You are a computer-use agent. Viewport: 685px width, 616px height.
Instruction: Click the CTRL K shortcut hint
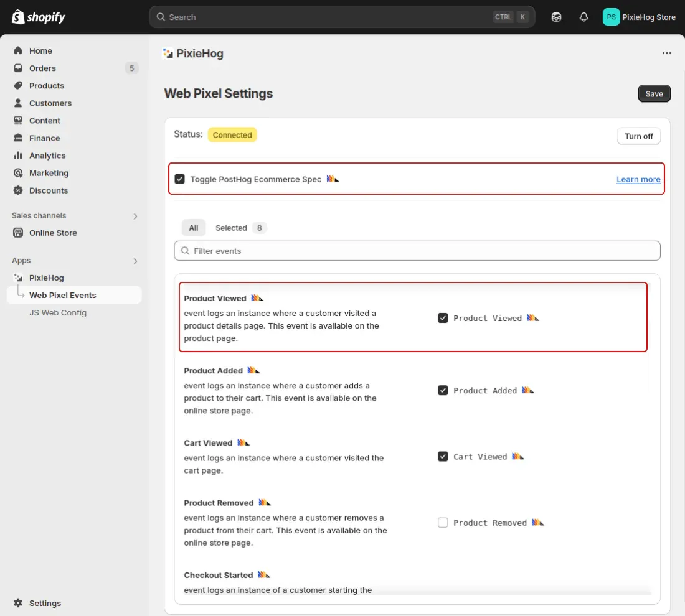click(x=511, y=17)
